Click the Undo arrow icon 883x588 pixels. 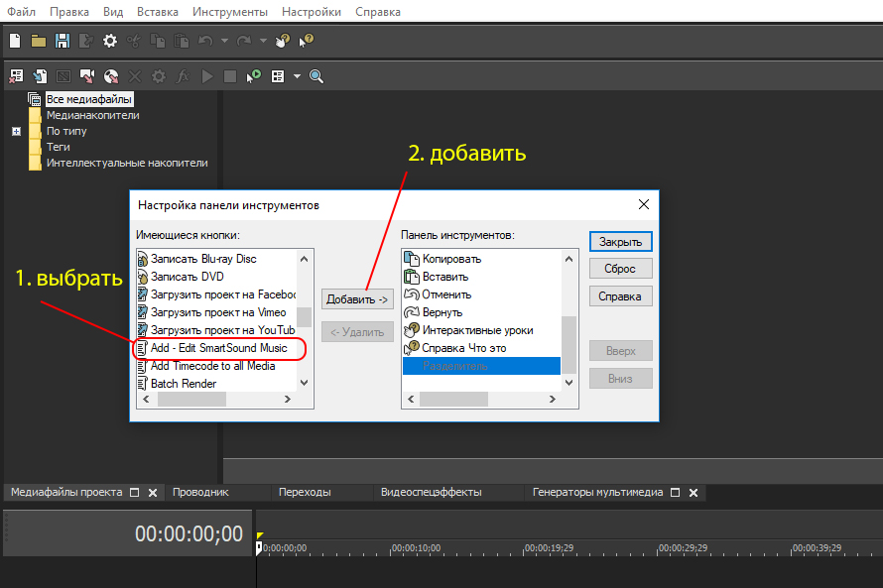[x=205, y=41]
